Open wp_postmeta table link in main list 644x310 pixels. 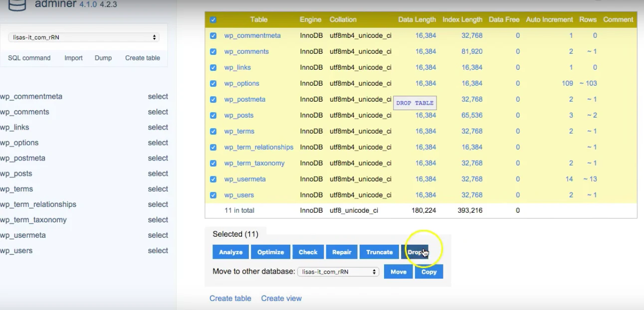pyautogui.click(x=245, y=100)
